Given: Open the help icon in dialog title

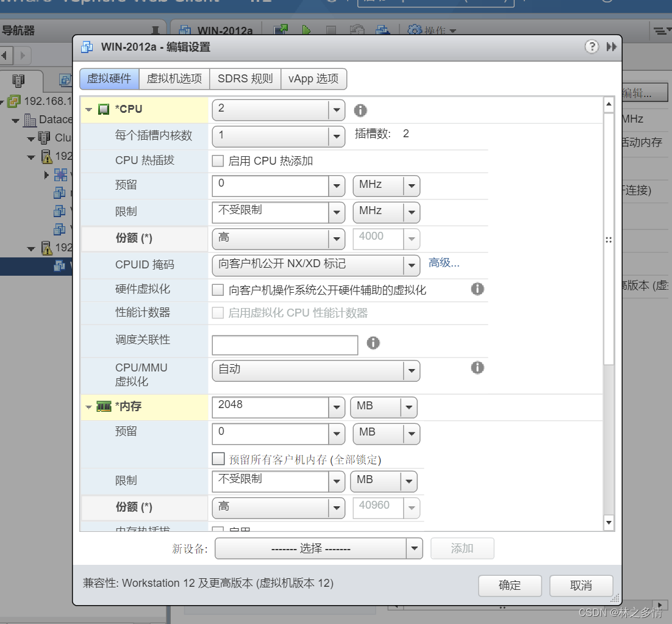Looking at the screenshot, I should pos(592,46).
